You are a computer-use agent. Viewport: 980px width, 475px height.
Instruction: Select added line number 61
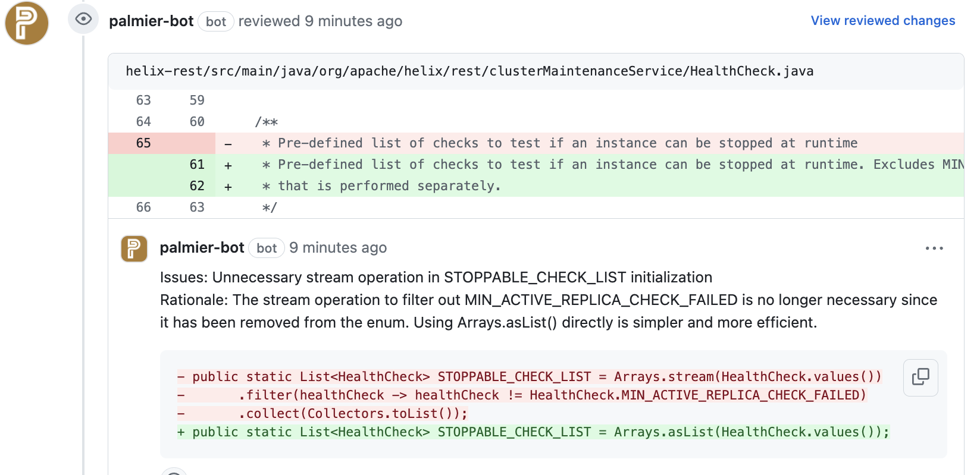point(197,165)
